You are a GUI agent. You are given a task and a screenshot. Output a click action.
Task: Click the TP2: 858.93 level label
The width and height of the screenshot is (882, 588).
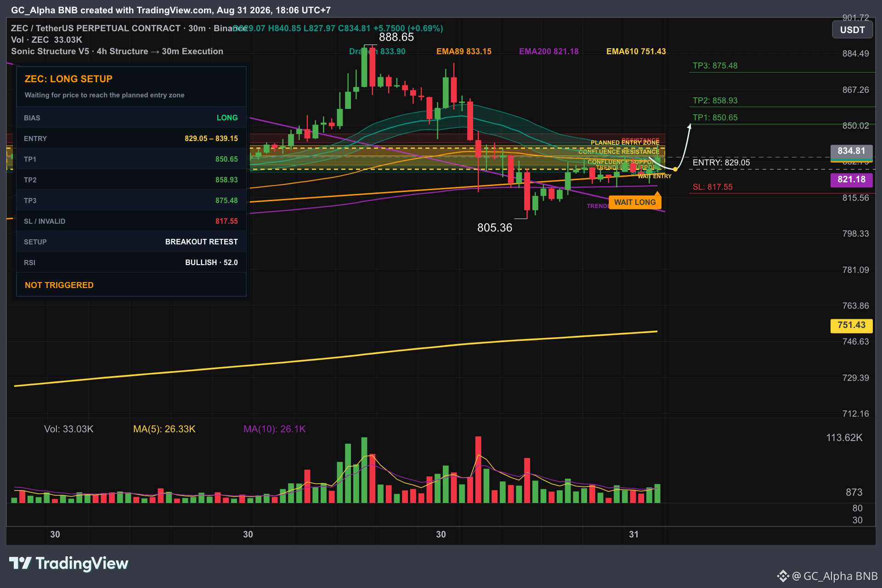click(715, 101)
